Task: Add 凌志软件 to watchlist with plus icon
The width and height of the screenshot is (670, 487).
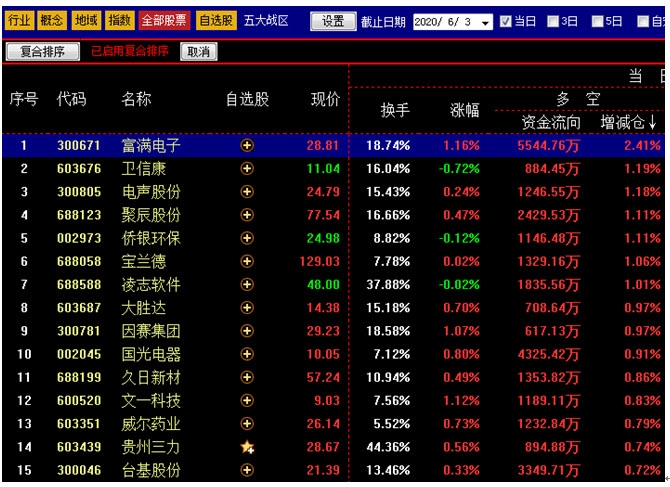Action: point(247,285)
